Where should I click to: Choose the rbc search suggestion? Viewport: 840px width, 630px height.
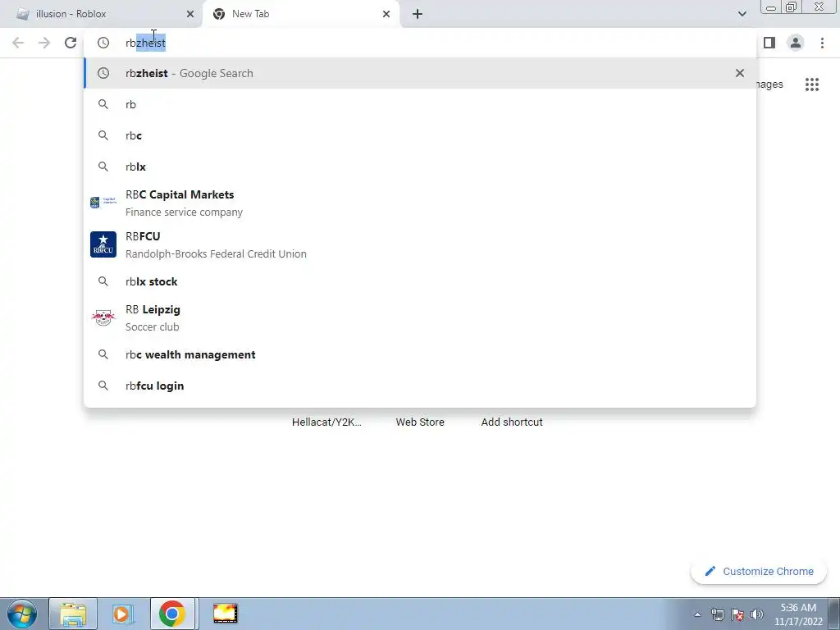420,135
